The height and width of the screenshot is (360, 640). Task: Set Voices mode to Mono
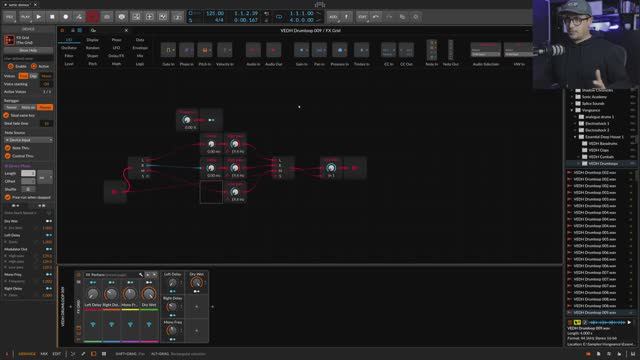tap(47, 76)
